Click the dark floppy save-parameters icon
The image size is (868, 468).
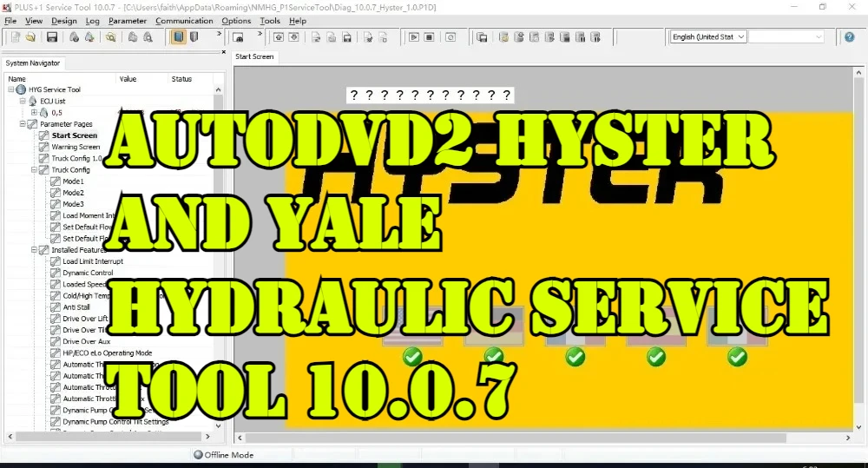[347, 37]
